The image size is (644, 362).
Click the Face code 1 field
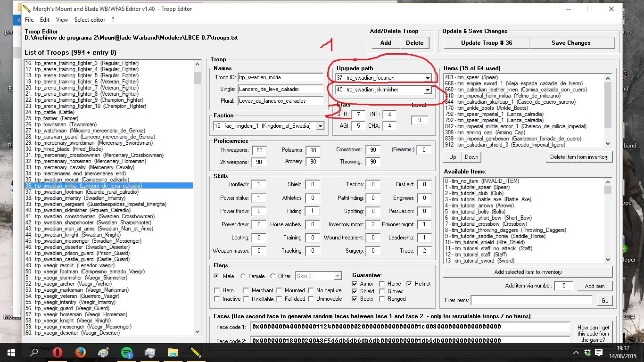410,327
